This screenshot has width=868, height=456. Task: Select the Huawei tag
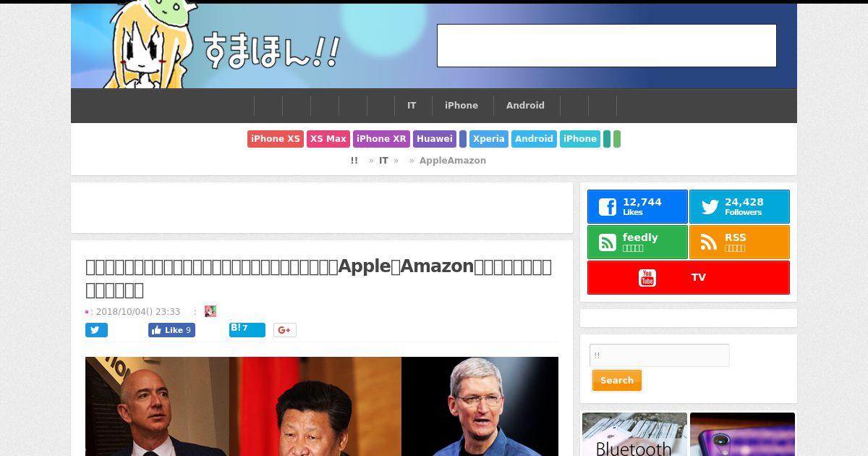point(435,139)
